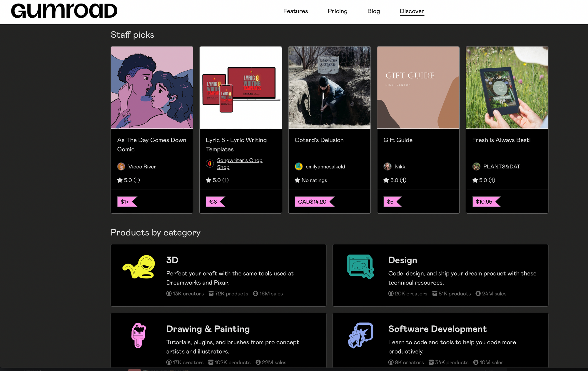Viewport: 588px width, 371px height.
Task: Open the Drawing & Painting category heading
Action: click(208, 329)
